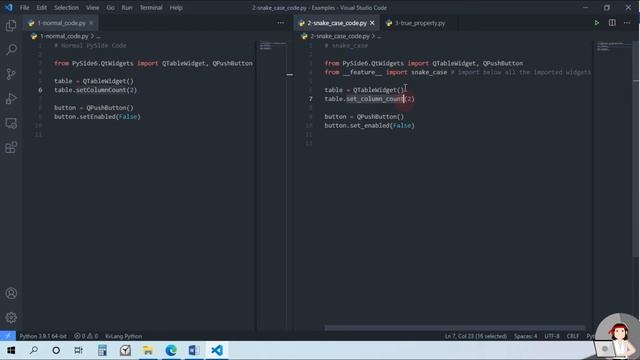The image size is (640, 360).
Task: Open More Actions for the right editor group
Action: coord(627,23)
